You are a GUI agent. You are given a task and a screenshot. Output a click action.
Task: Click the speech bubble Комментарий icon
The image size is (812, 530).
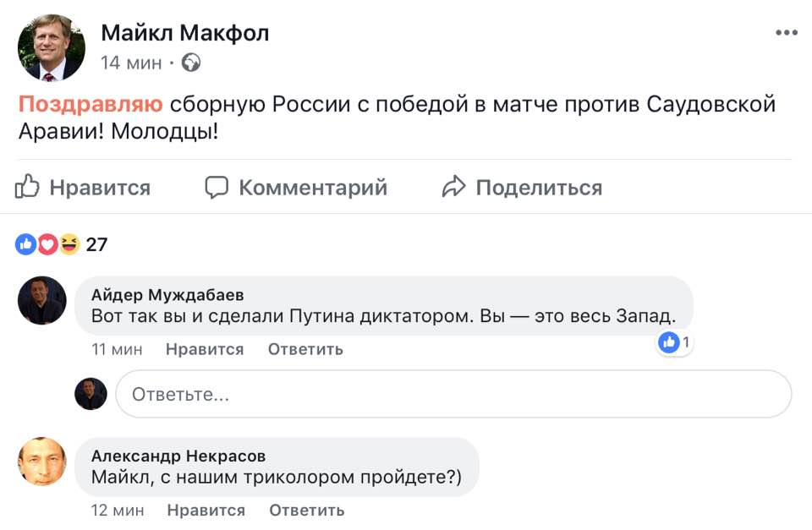point(217,187)
